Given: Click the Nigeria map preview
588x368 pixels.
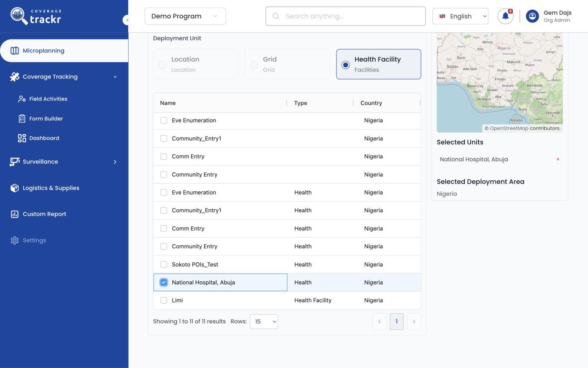Looking at the screenshot, I should [x=500, y=83].
